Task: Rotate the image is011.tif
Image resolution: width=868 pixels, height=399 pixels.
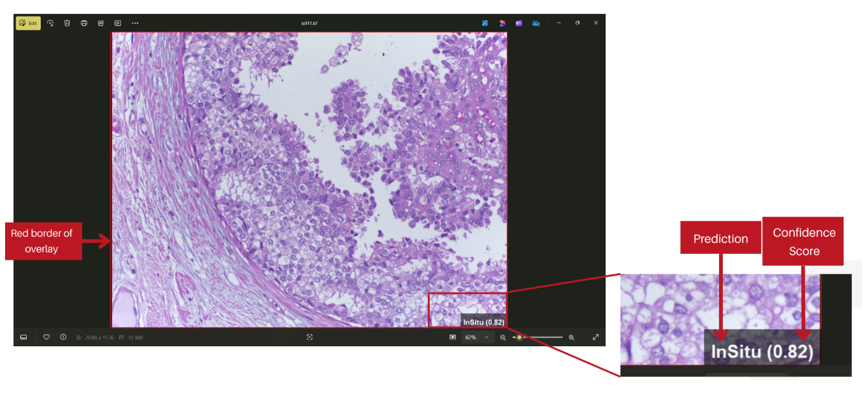Action: 50,23
